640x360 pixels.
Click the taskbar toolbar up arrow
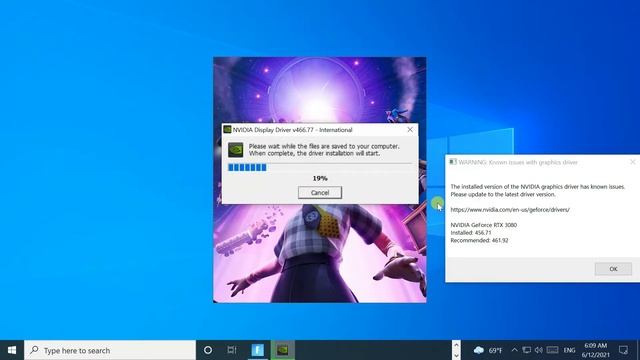(456, 345)
